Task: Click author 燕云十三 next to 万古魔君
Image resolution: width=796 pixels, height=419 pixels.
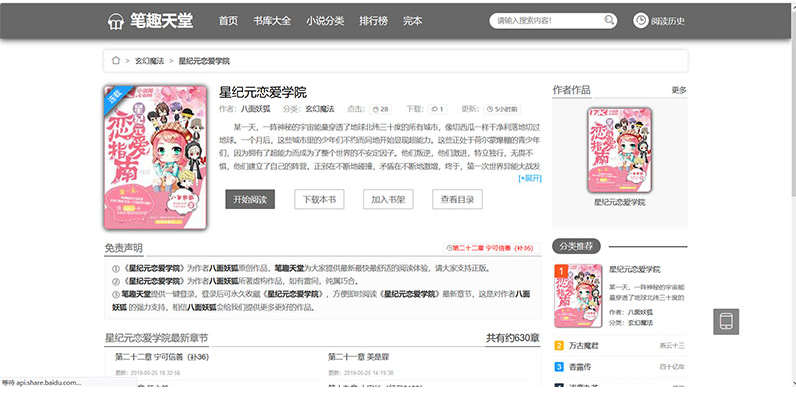Action: pos(672,345)
